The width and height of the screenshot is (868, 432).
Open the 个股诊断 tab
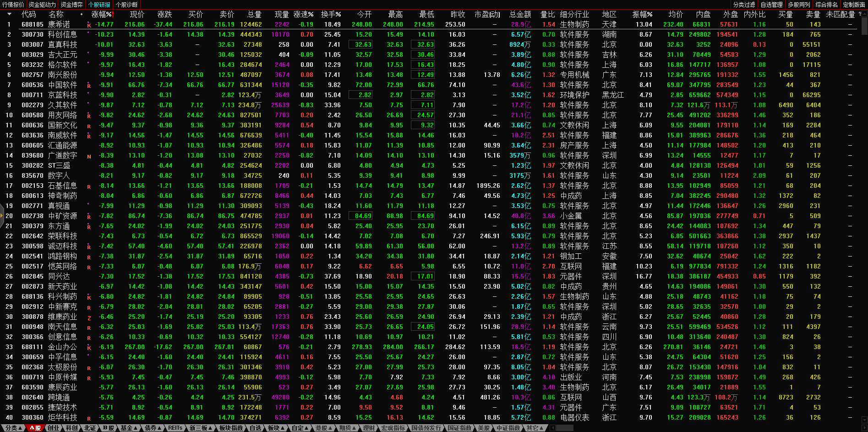pyautogui.click(x=126, y=5)
